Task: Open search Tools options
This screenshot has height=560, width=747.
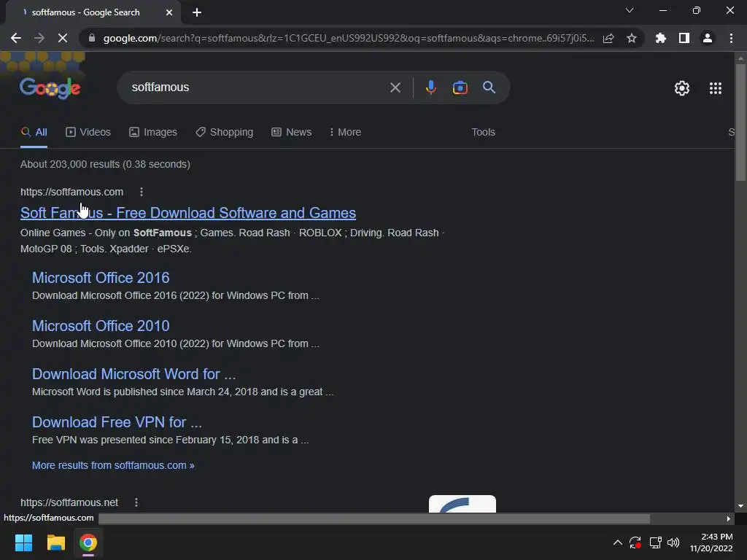Action: 483,133
